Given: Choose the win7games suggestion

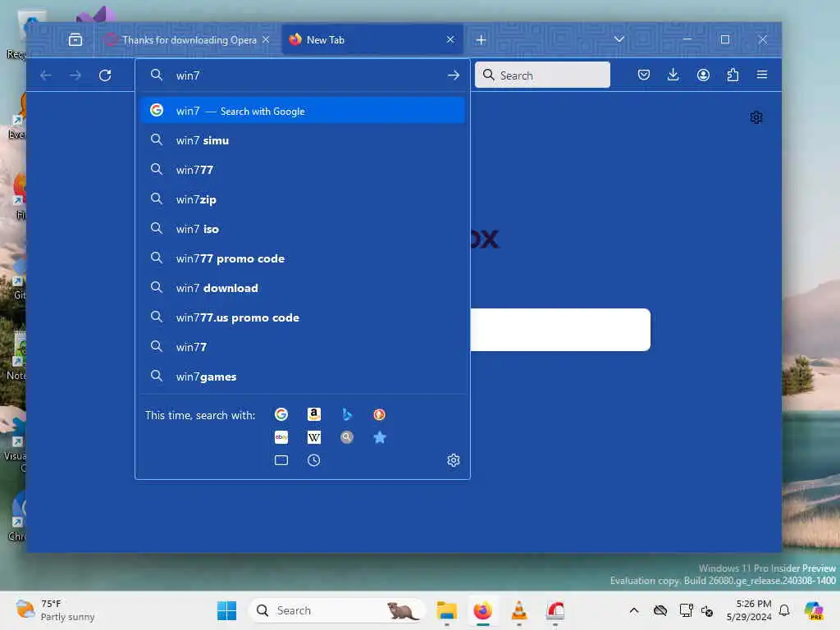Looking at the screenshot, I should point(303,377).
